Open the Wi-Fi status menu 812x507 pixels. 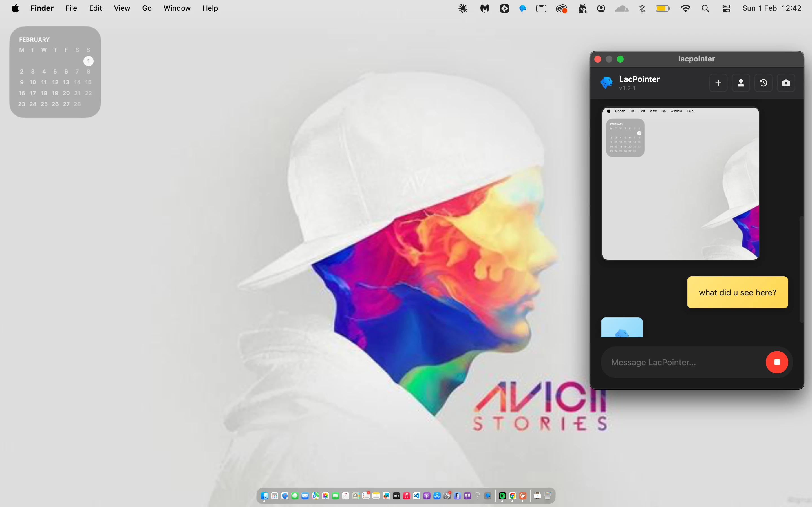click(685, 8)
